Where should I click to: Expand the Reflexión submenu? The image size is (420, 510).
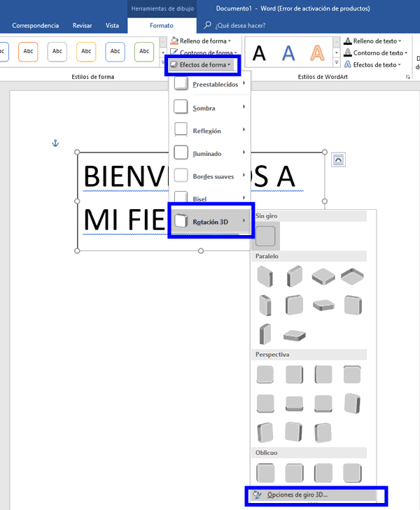(210, 130)
